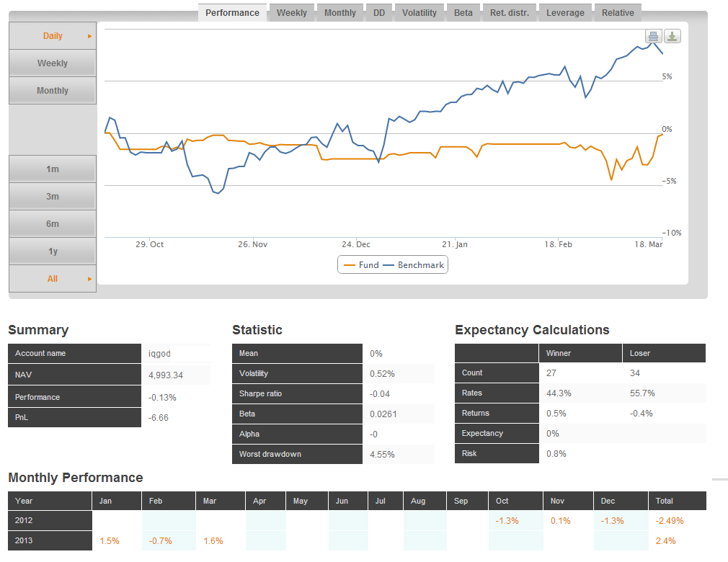Viewport: 728px width, 562px height.
Task: Click PnL value -6.66
Action: 159,418
